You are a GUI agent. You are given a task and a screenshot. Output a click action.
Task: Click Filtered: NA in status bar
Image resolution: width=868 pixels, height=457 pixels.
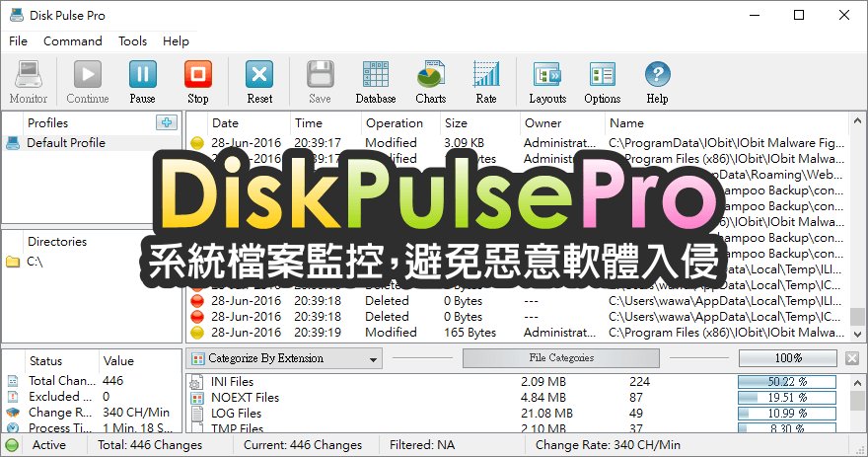pos(422,445)
